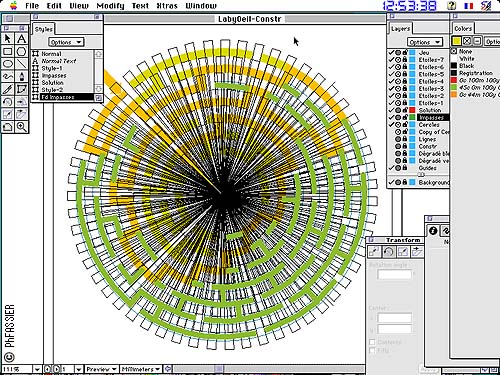Click the Rotate icon in Transform panel
Screen dimensions: 500x375
click(x=388, y=252)
